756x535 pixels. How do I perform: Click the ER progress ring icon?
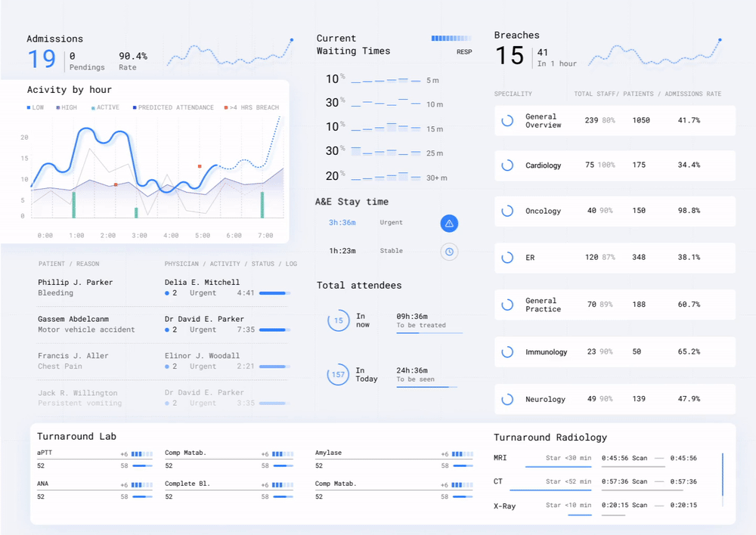click(507, 258)
